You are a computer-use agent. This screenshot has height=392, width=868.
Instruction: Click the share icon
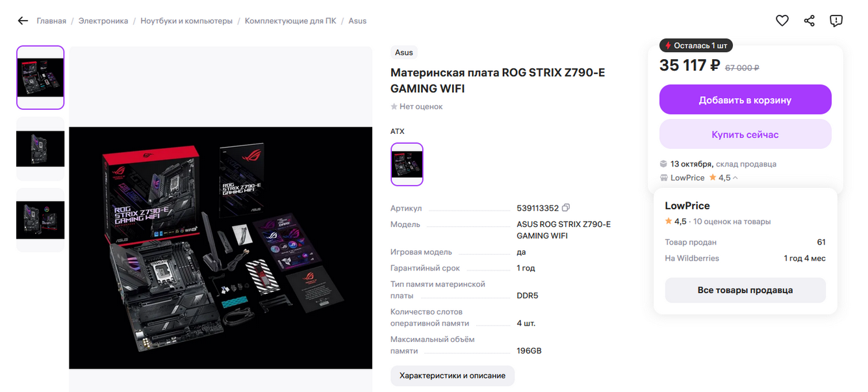tap(810, 21)
